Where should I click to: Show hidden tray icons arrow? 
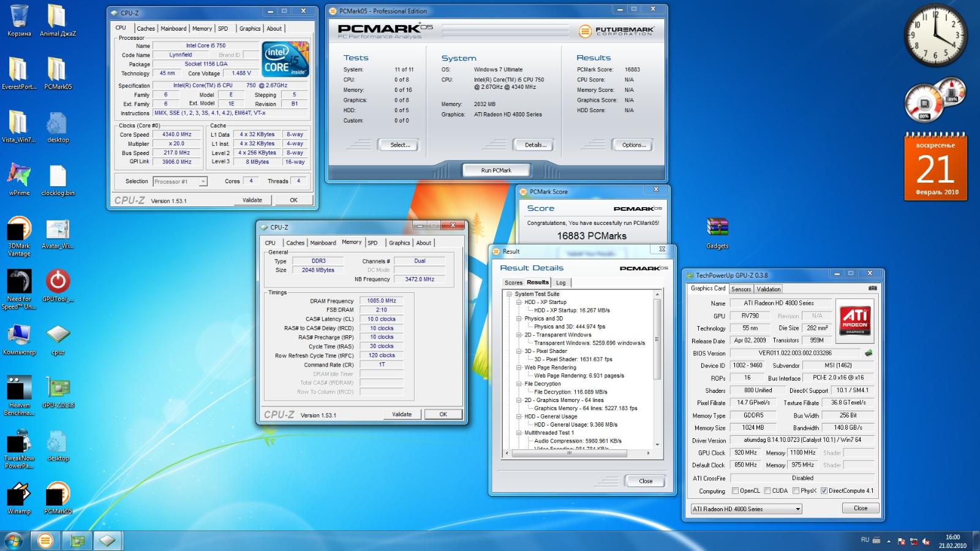click(x=889, y=542)
